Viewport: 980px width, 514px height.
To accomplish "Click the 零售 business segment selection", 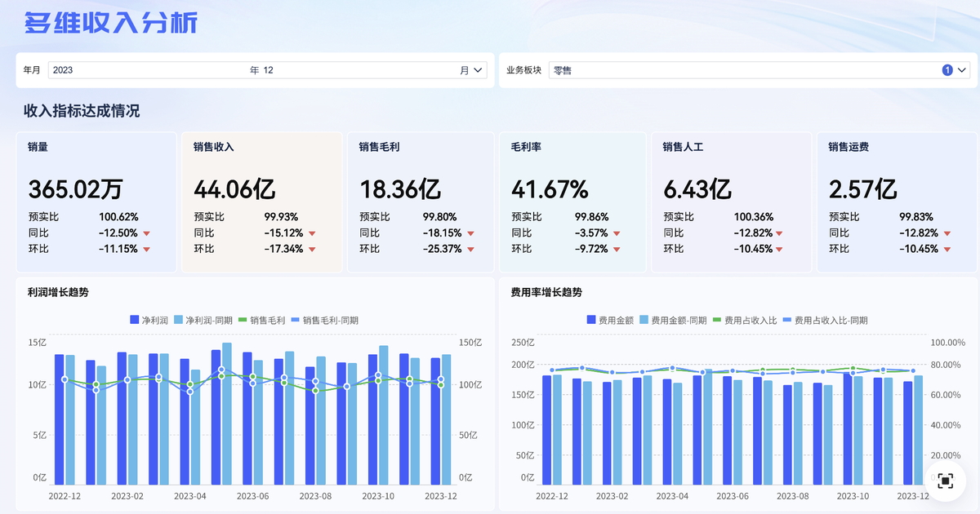I will coord(563,70).
